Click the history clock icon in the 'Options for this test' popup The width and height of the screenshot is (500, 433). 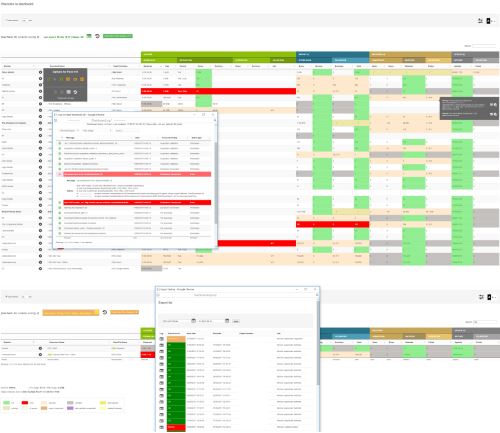[x=75, y=92]
